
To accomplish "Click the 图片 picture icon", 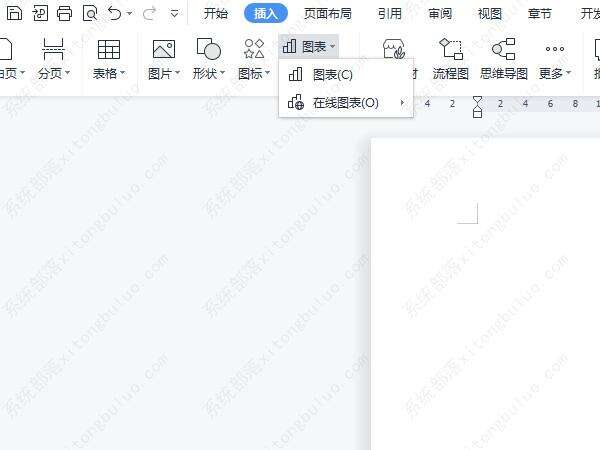I will [164, 49].
